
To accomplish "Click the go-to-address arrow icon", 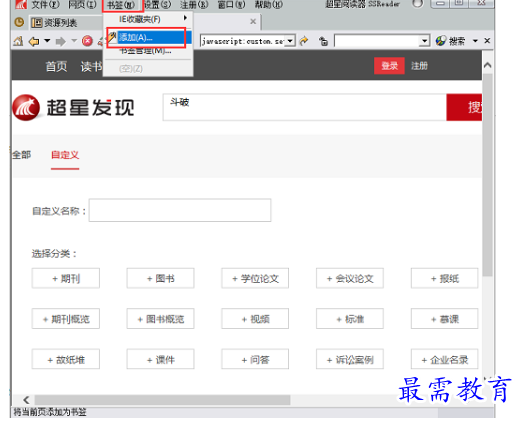I will tap(304, 41).
